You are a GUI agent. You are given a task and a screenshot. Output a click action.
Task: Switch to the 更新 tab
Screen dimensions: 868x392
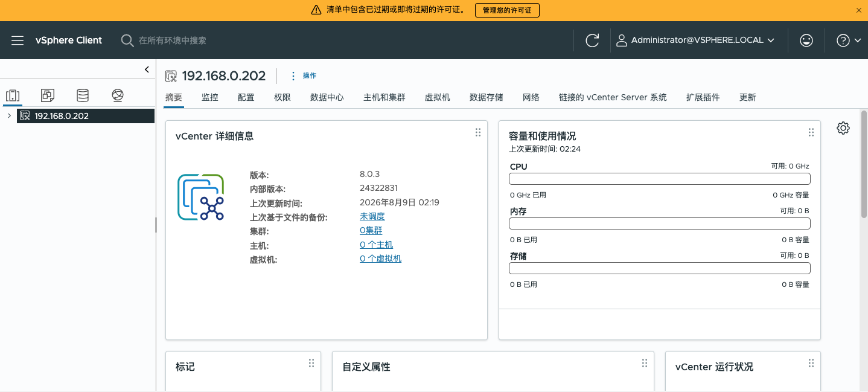point(748,97)
